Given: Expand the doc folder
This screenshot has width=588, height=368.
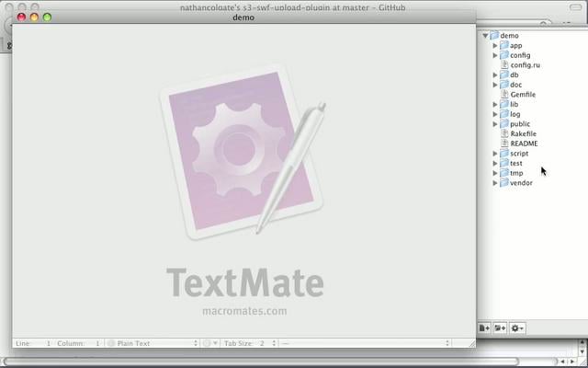Looking at the screenshot, I should (495, 85).
